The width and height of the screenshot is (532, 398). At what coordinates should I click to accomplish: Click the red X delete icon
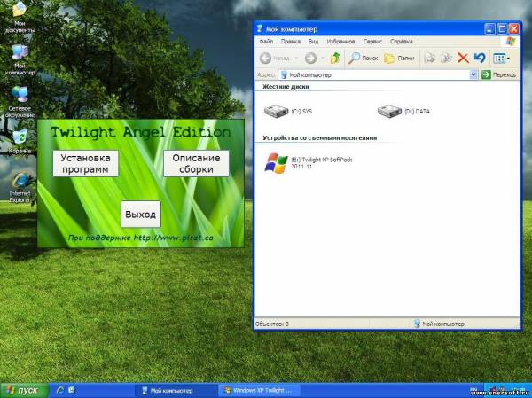463,58
